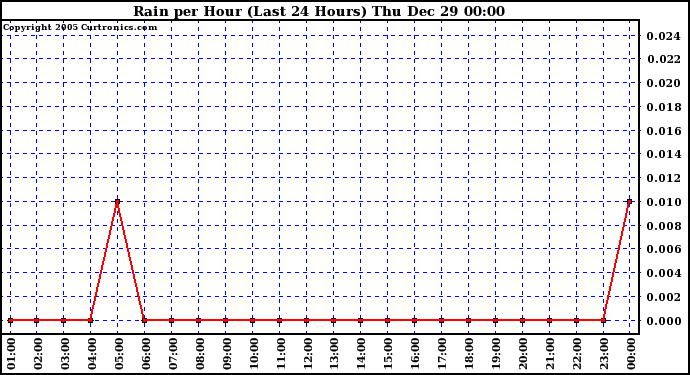690x375 pixels.
Task: Click the 07:00 x-axis label
Action: 173,354
